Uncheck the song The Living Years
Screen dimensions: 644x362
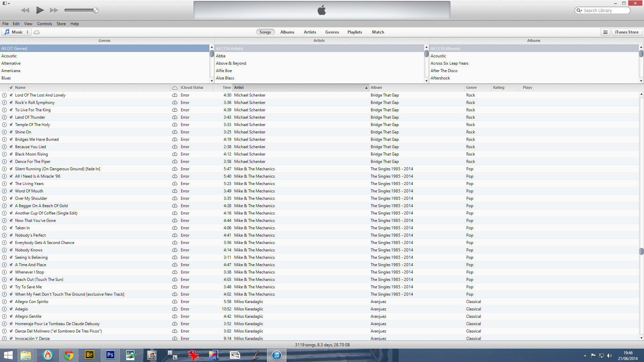pyautogui.click(x=11, y=184)
